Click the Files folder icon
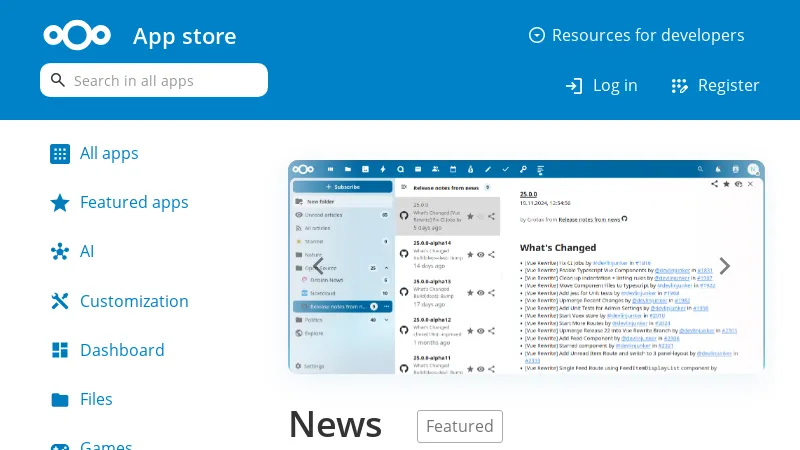 coord(60,400)
